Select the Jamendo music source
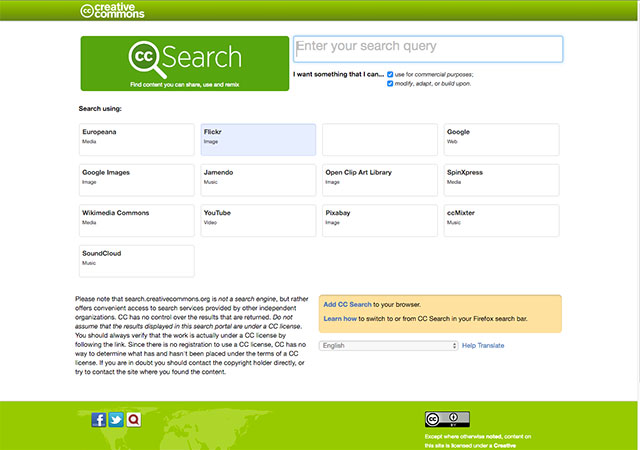640x450 pixels. coord(258,180)
